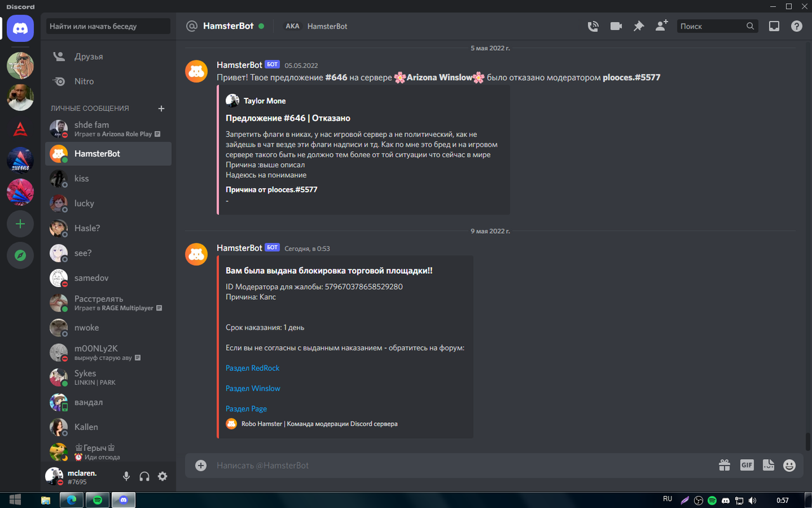The image size is (812, 508).
Task: Click HamsterBot username in 5 May message
Action: coord(239,65)
